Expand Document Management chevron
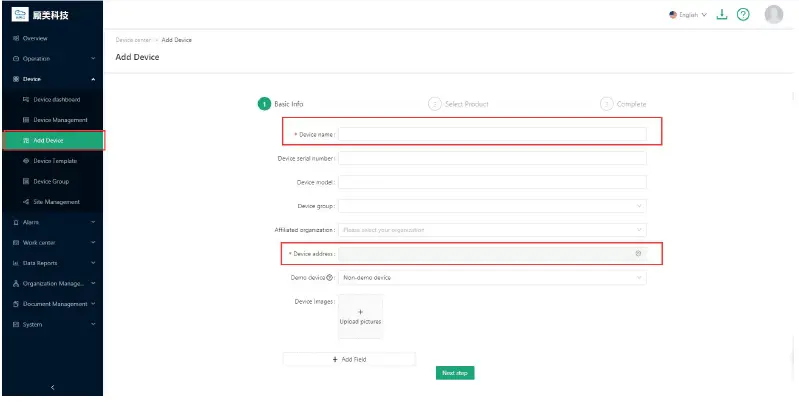The image size is (799, 402). (x=93, y=304)
